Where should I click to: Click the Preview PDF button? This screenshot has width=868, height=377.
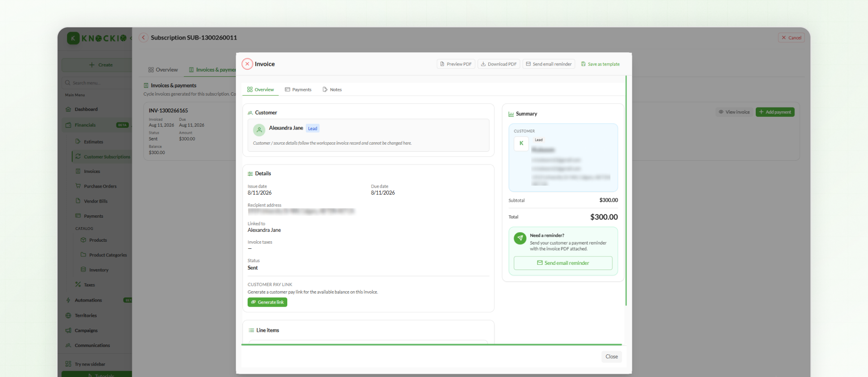[x=456, y=64]
